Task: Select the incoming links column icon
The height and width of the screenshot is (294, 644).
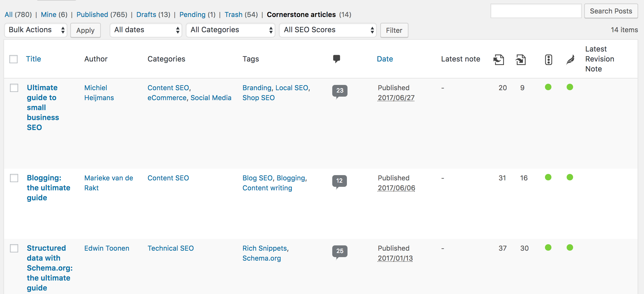Action: pos(498,59)
